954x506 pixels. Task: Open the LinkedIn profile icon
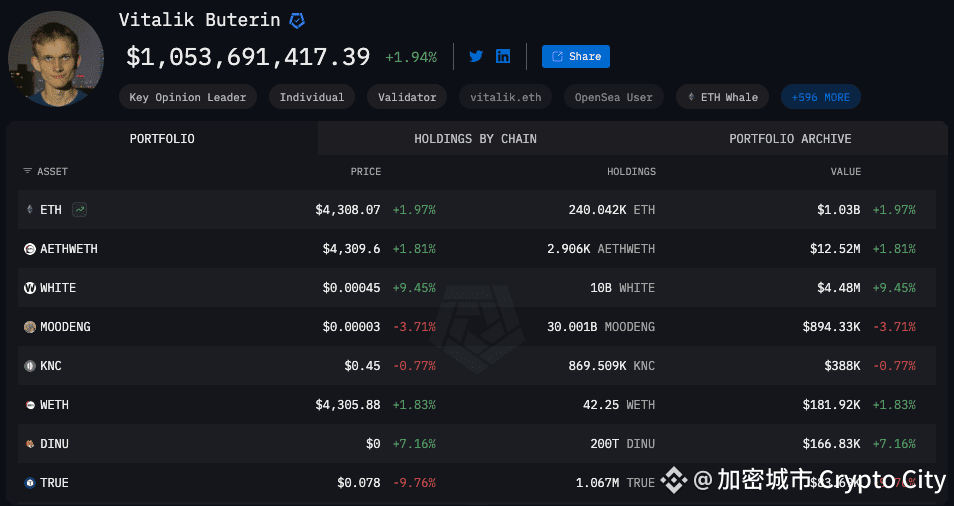(x=503, y=57)
